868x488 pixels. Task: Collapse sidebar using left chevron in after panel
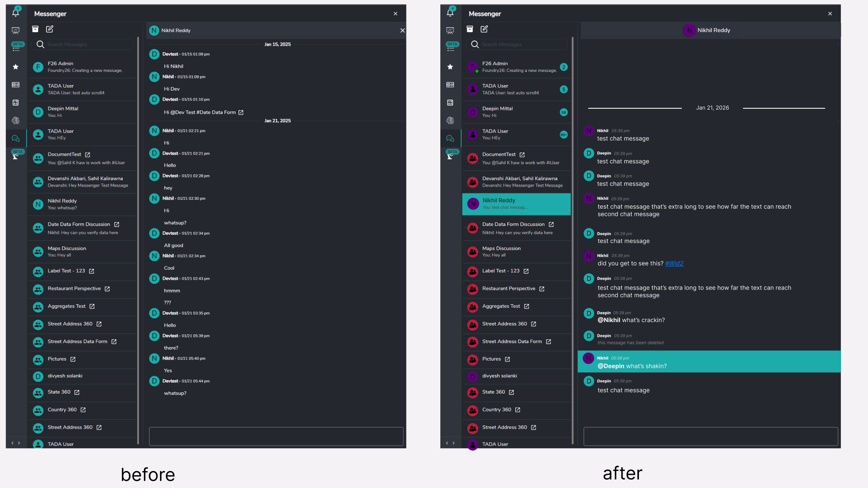(447, 443)
